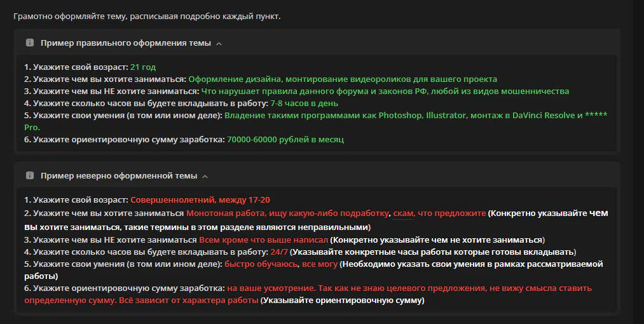Click info icon beside "Пример неверно оформленной темы"
644x324 pixels.
click(30, 175)
